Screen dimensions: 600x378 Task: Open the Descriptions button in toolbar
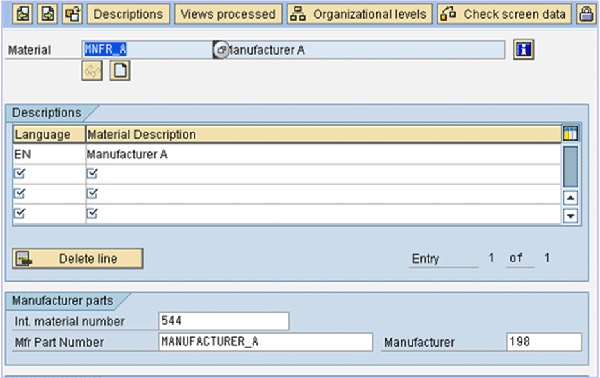pyautogui.click(x=128, y=14)
